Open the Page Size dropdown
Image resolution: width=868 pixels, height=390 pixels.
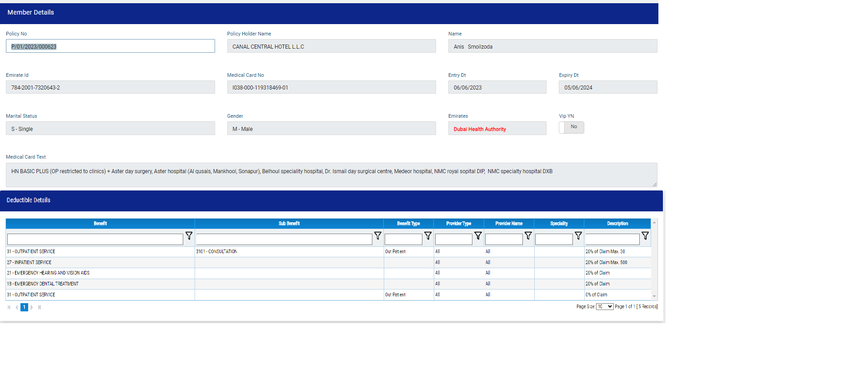click(604, 307)
